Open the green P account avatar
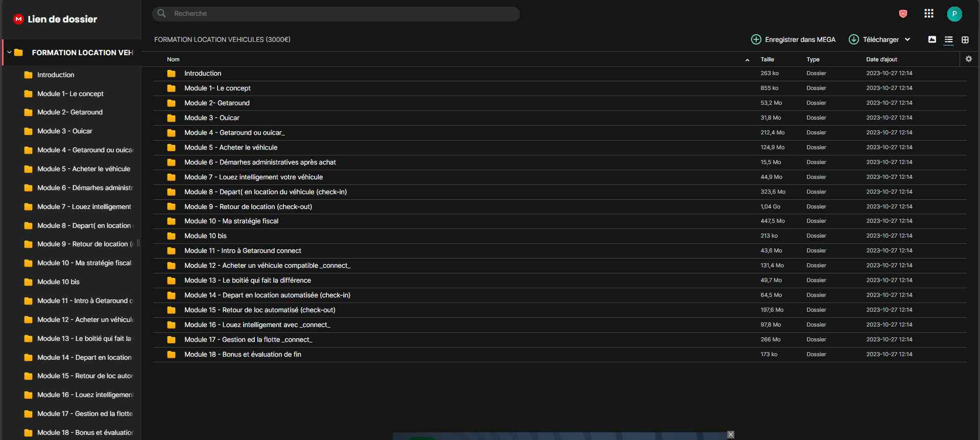 click(x=954, y=14)
